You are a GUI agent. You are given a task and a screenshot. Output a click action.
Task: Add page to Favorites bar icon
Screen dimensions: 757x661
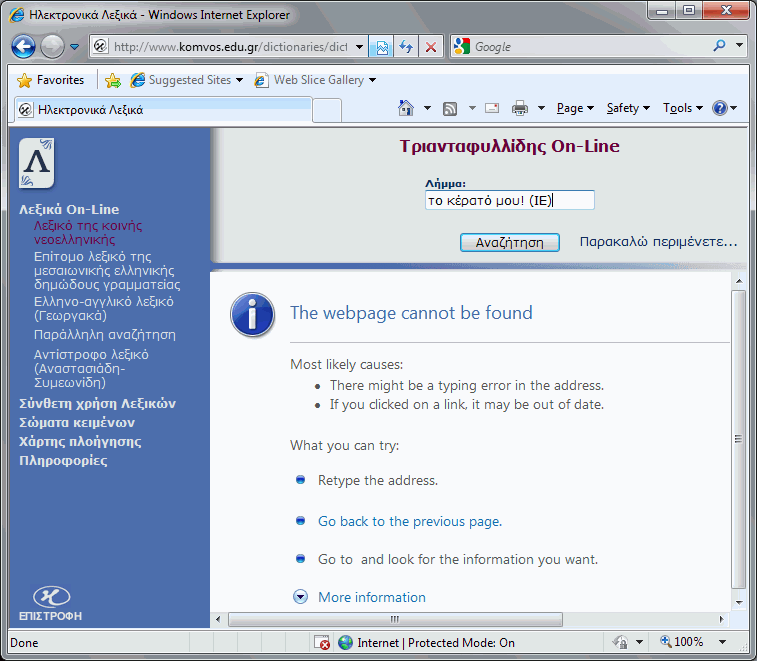tap(113, 81)
